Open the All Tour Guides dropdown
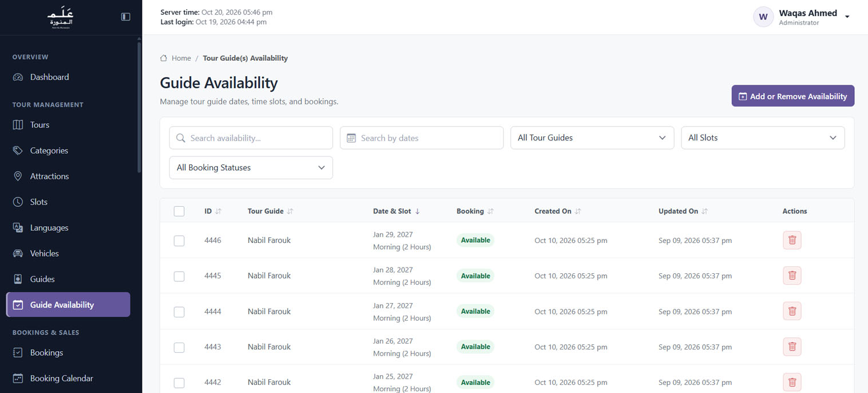868x393 pixels. coord(592,138)
